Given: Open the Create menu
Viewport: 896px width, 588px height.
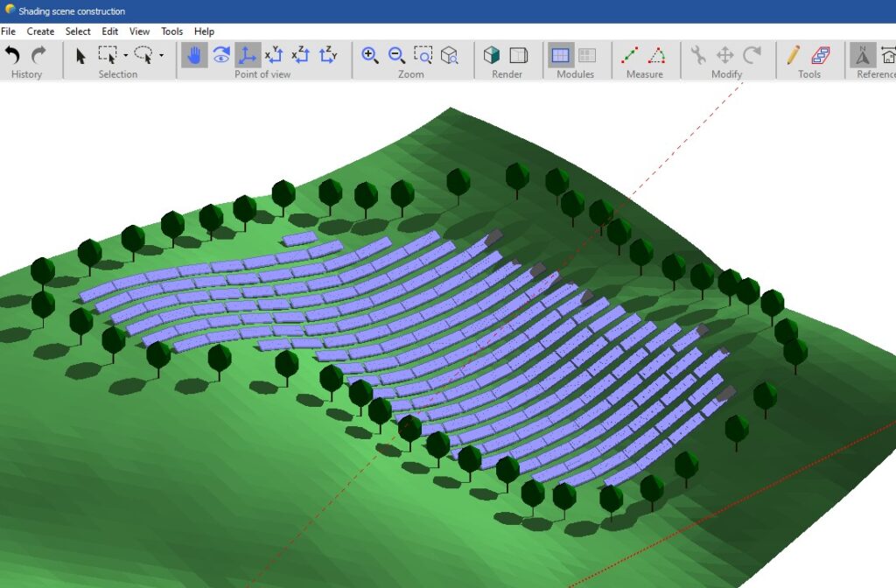Looking at the screenshot, I should [x=40, y=31].
